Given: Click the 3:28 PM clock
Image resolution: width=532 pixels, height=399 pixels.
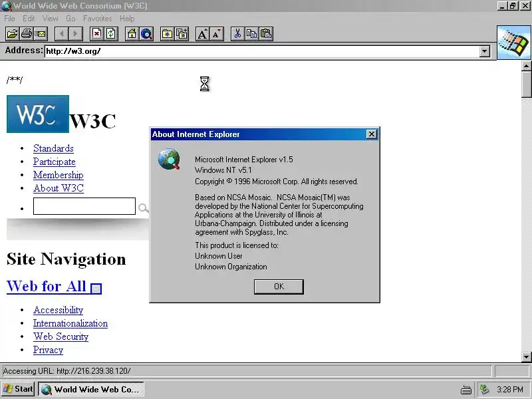Looking at the screenshot, I should [x=510, y=390].
